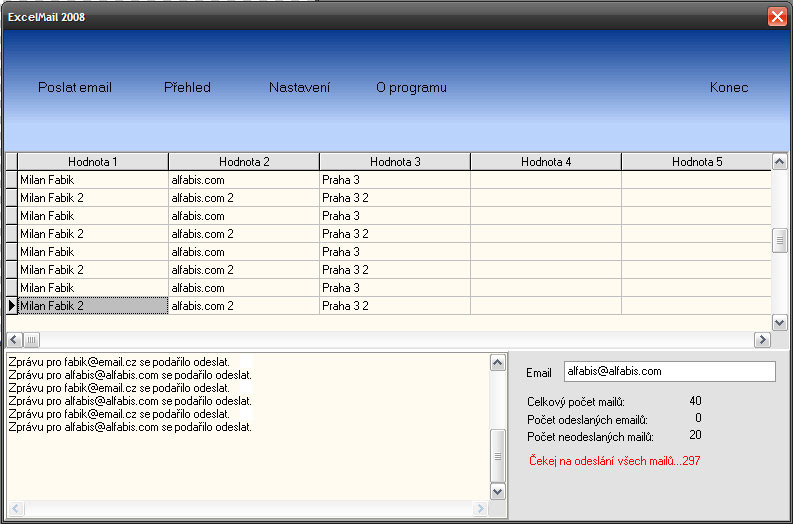Viewport: 793px width, 524px height.
Task: Click the Hodnota 4 column header
Action: [546, 162]
